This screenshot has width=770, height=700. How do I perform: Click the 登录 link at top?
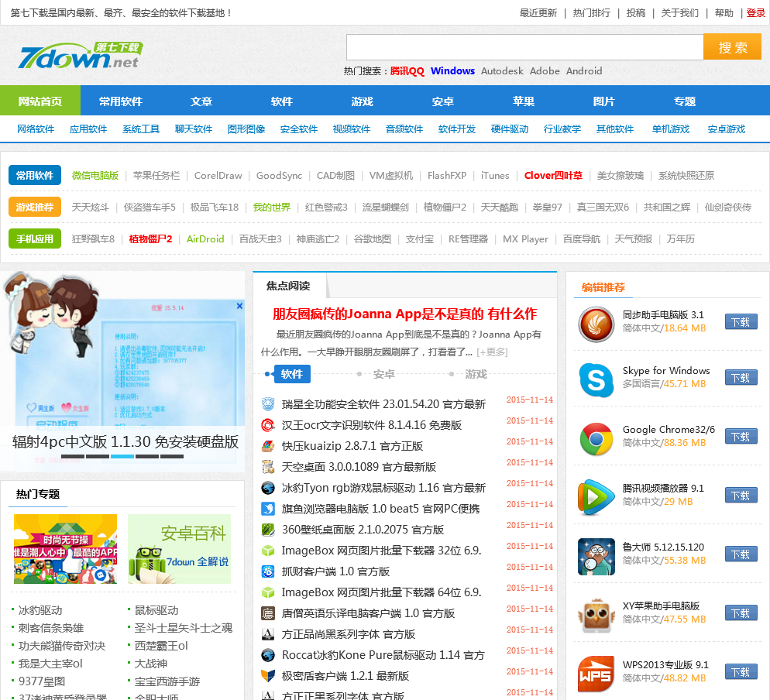(756, 12)
